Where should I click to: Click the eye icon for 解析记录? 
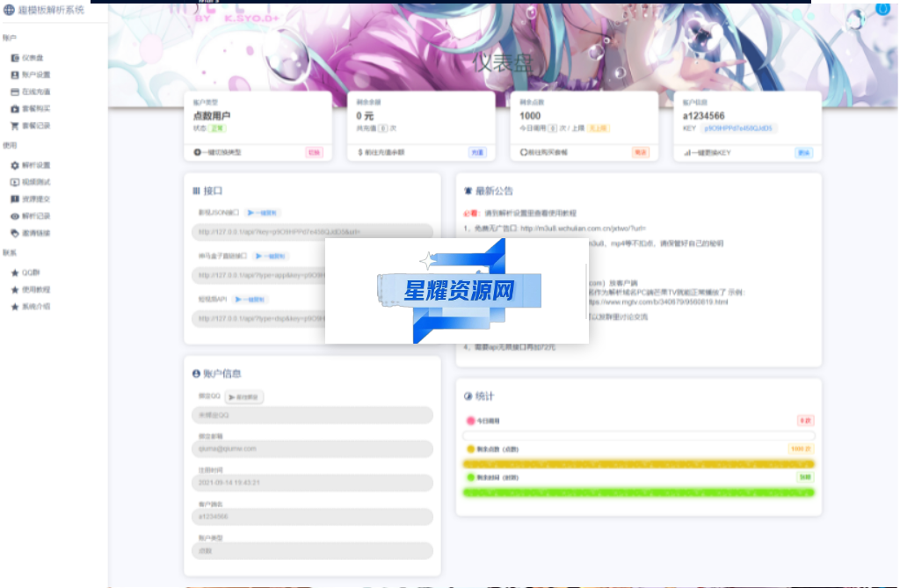(x=15, y=216)
